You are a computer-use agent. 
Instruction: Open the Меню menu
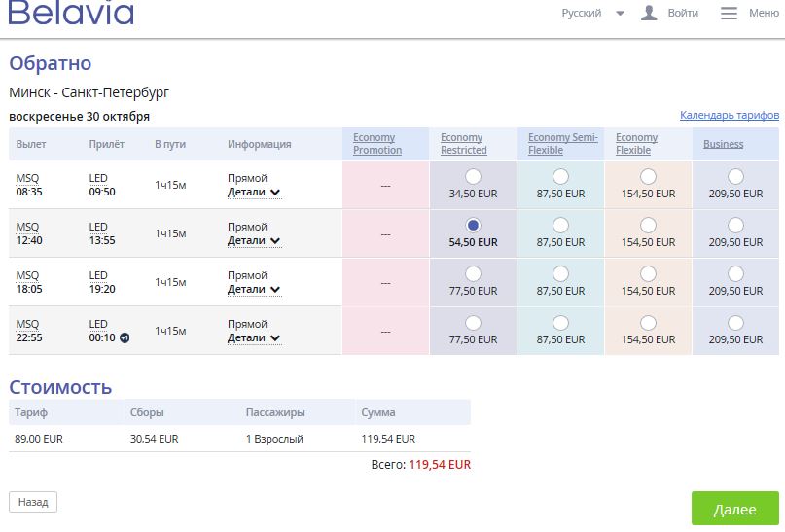(x=764, y=13)
